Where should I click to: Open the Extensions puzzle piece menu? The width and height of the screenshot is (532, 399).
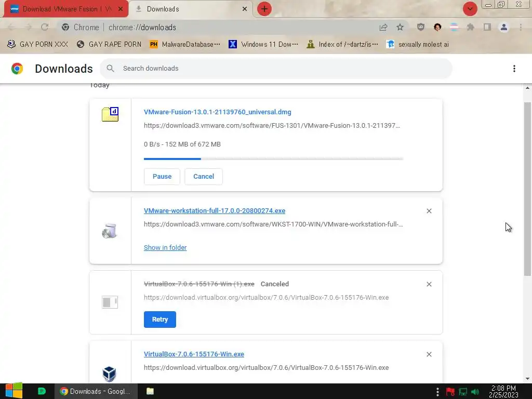click(471, 27)
